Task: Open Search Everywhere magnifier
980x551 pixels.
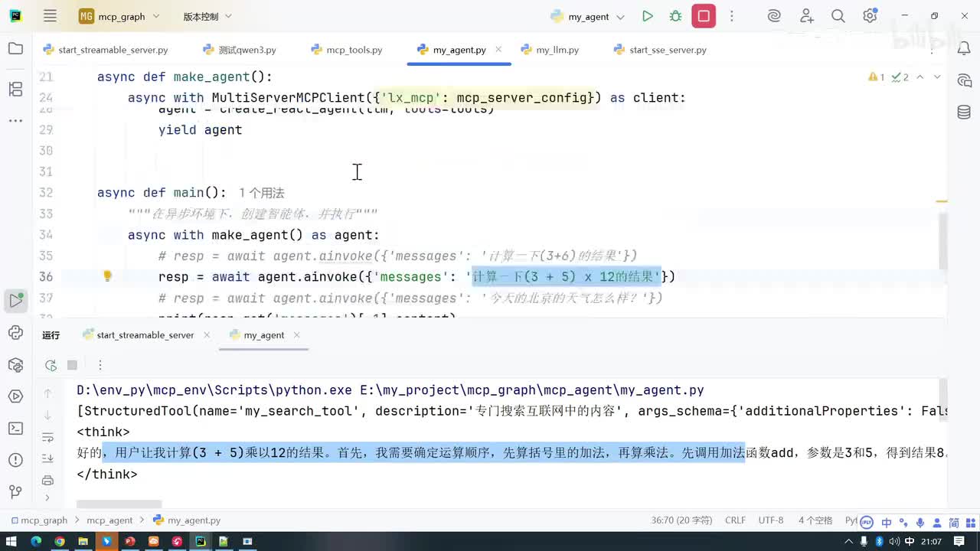Action: tap(838, 16)
